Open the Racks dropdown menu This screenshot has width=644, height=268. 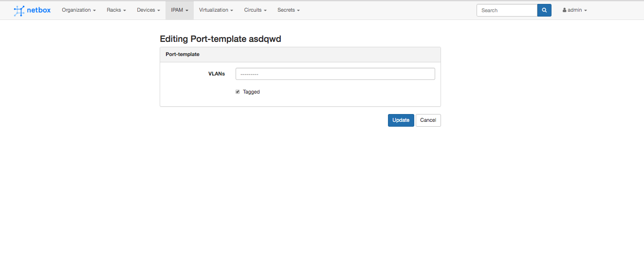pyautogui.click(x=116, y=10)
